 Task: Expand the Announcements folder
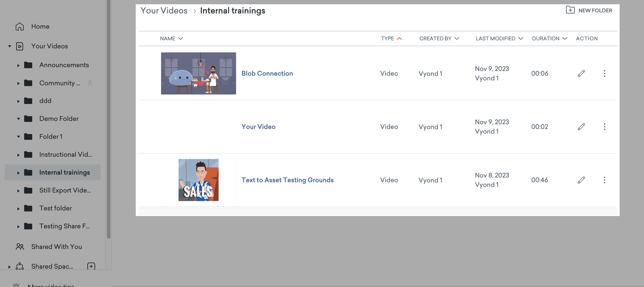coord(19,65)
